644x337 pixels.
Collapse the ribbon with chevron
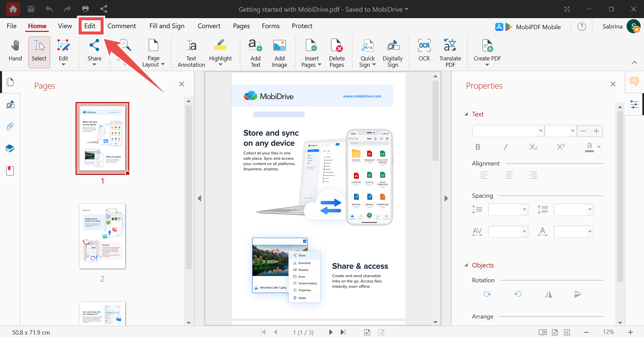click(634, 62)
